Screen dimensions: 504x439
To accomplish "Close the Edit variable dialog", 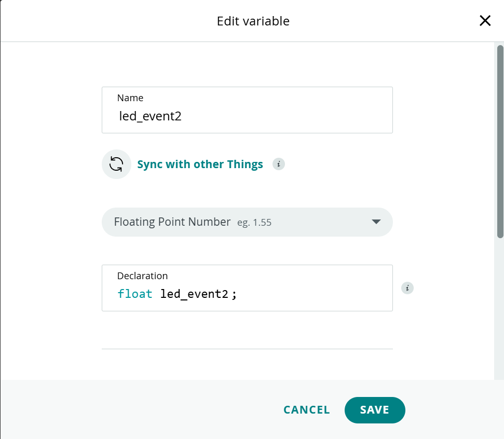I will pyautogui.click(x=485, y=21).
